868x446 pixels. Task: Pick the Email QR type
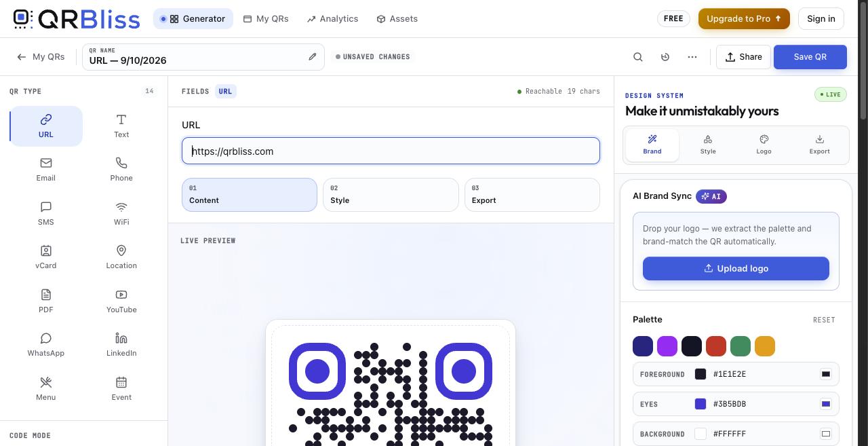pos(46,170)
